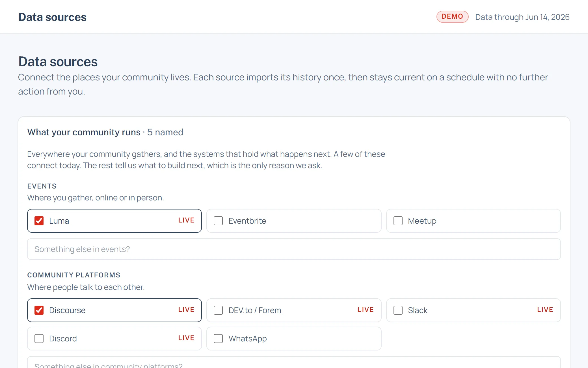Click the COMMUNITY PLATFORMS heading
This screenshot has width=588, height=368.
(74, 275)
